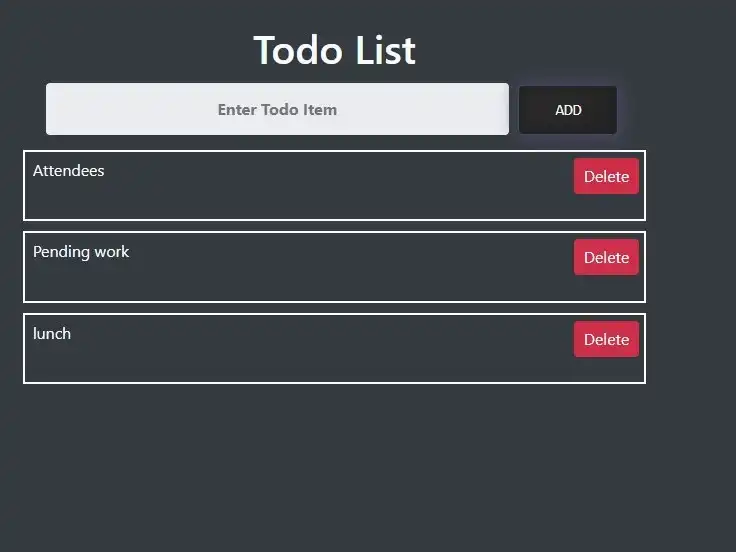Focus the todo text box beside ADD
The image size is (736, 552).
[x=277, y=109]
